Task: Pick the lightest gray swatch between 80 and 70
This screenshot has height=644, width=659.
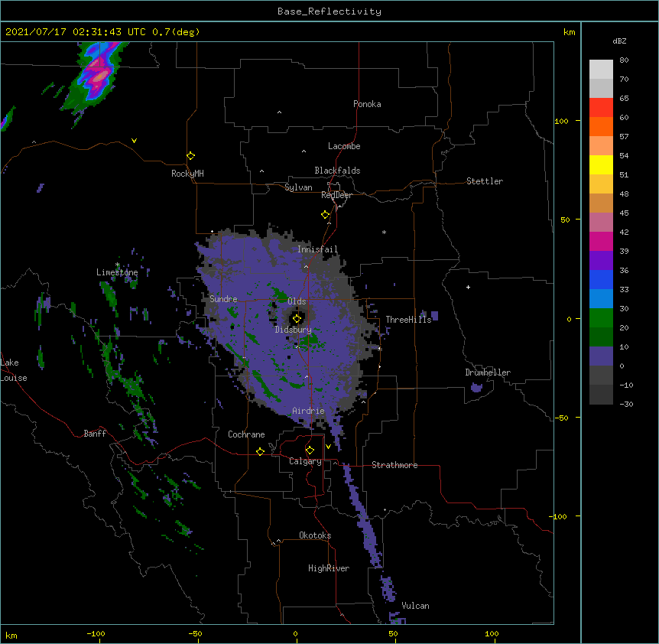Action: 601,70
